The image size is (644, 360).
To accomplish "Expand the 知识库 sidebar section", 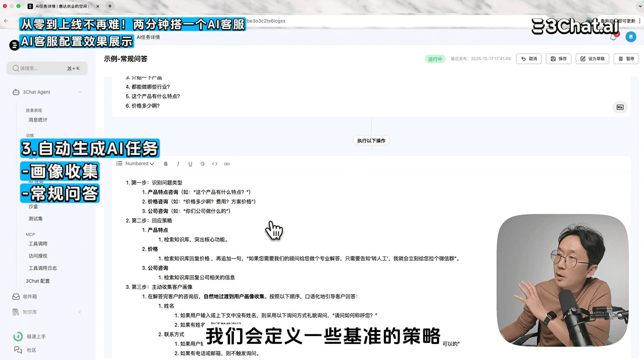I will pos(80,312).
